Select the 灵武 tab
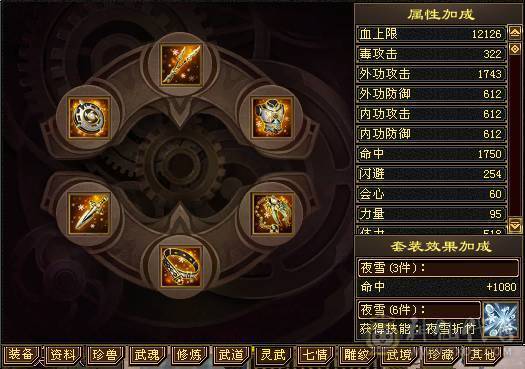 point(273,355)
